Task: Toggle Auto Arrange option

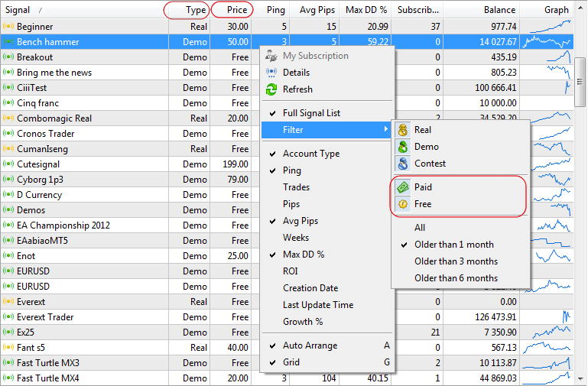Action: [x=327, y=345]
